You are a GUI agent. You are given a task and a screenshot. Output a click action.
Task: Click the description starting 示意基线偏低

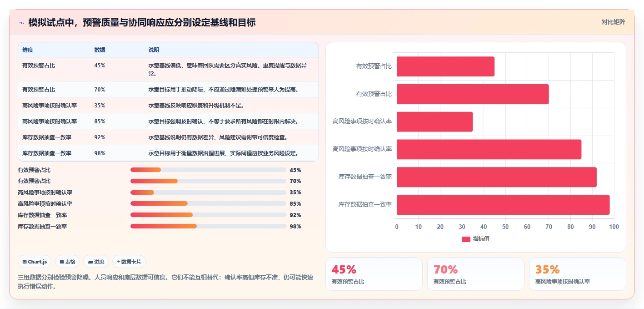coord(227,69)
